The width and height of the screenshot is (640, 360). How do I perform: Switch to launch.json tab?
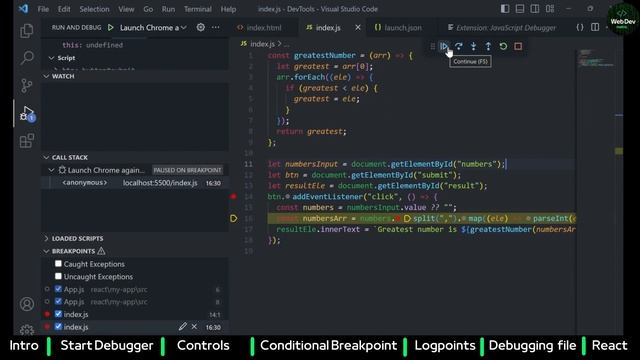point(402,28)
